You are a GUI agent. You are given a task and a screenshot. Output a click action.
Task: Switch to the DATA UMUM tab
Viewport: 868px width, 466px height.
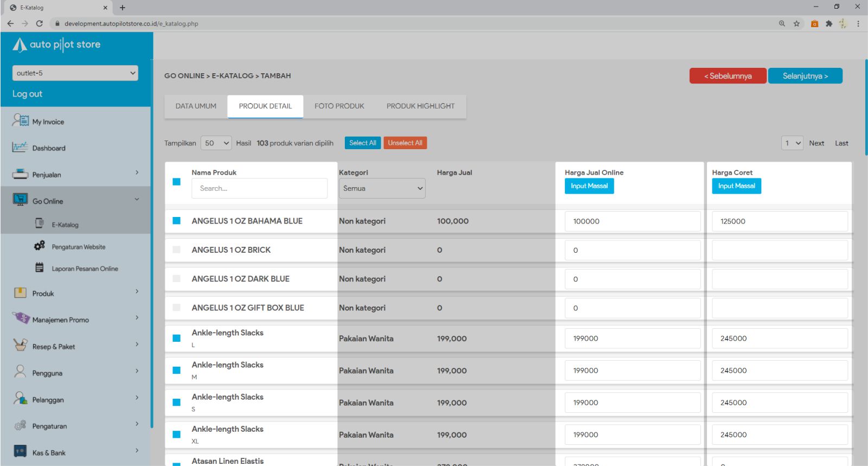coord(196,106)
